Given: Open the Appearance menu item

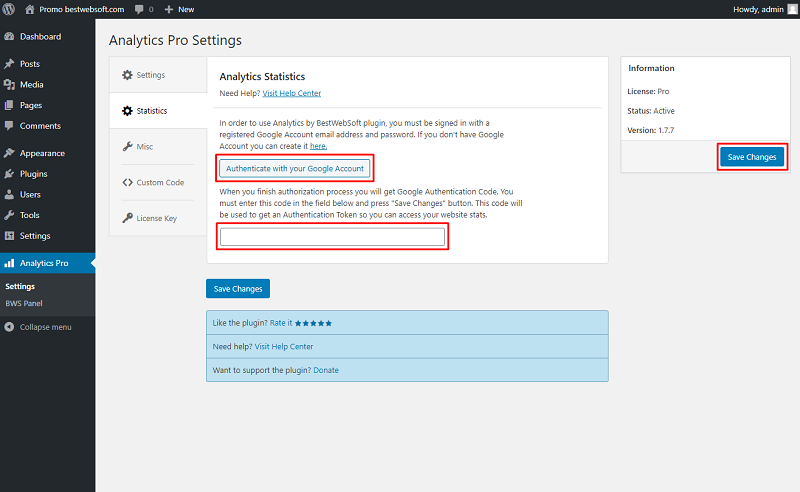Looking at the screenshot, I should click(47, 153).
